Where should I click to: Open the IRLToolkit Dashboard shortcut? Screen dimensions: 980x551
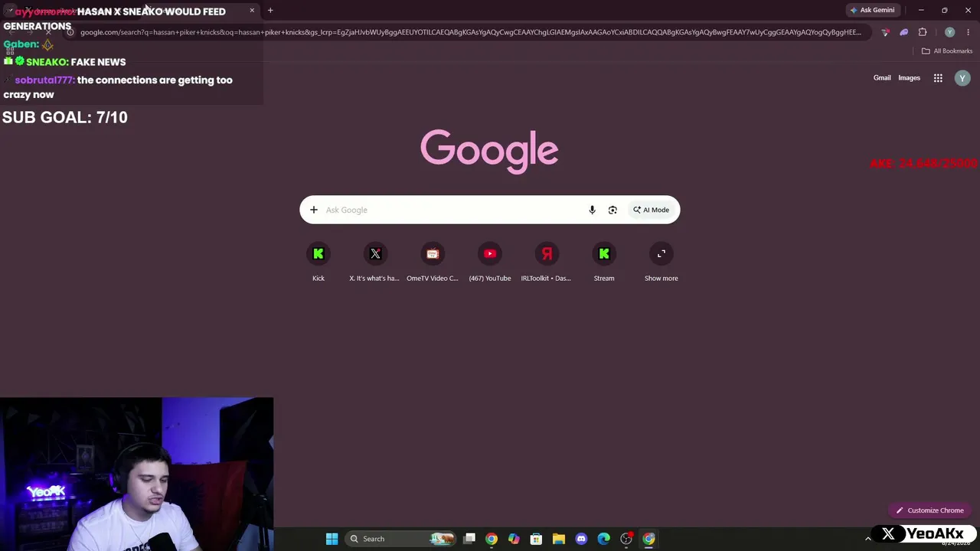pyautogui.click(x=547, y=262)
